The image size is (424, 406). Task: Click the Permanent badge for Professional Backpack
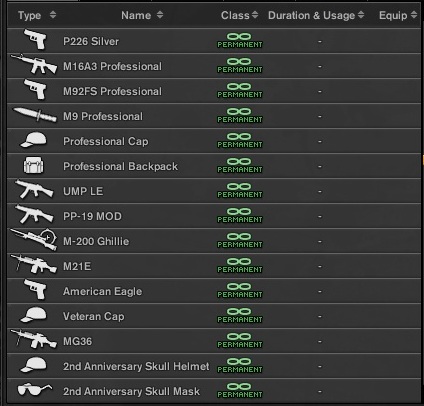[x=240, y=166]
